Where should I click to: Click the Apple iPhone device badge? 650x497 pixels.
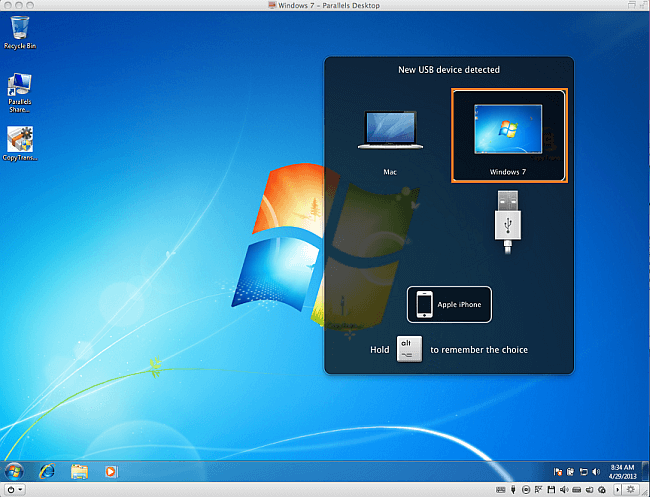tap(449, 304)
